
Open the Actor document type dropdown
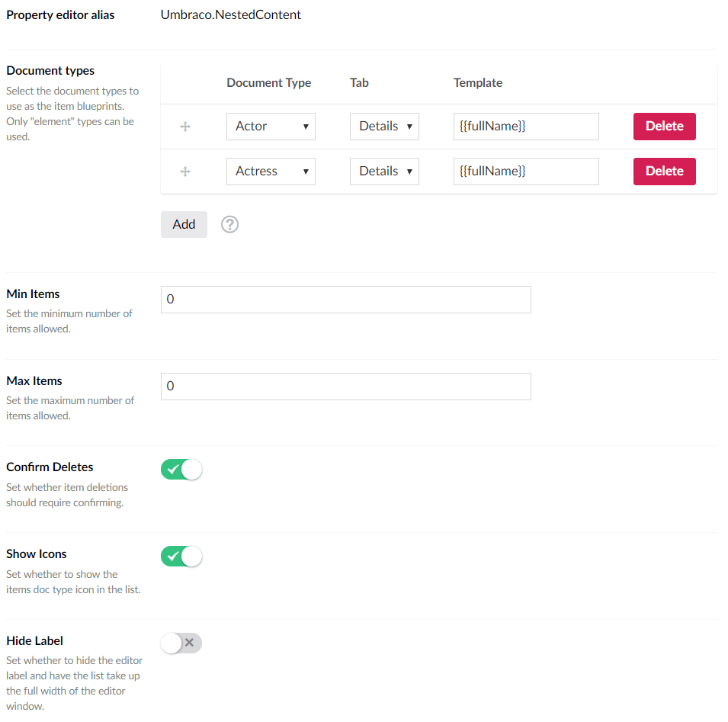[271, 127]
